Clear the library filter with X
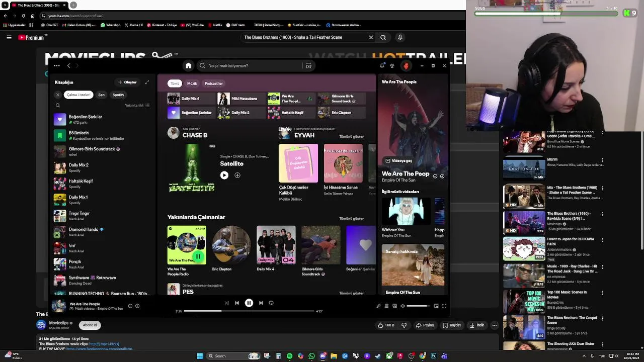Viewport: 644px width, 362px height. tap(58, 95)
